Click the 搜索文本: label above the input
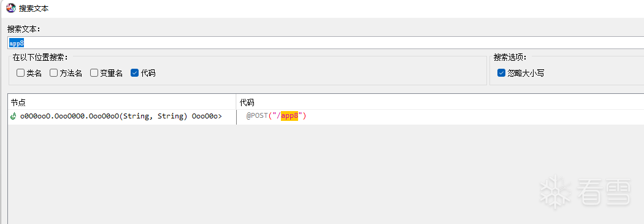Screen dimensions: 644x224 pos(27,29)
